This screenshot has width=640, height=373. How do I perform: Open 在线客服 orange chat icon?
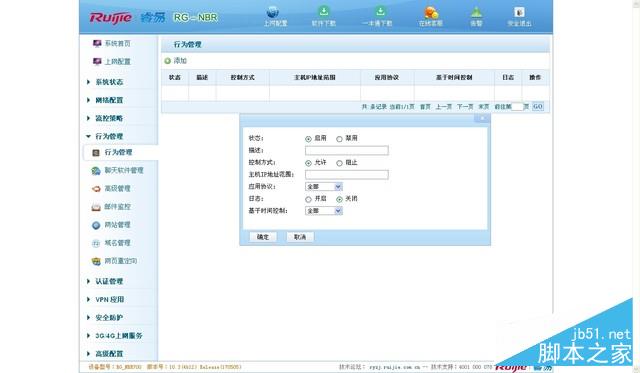431,12
